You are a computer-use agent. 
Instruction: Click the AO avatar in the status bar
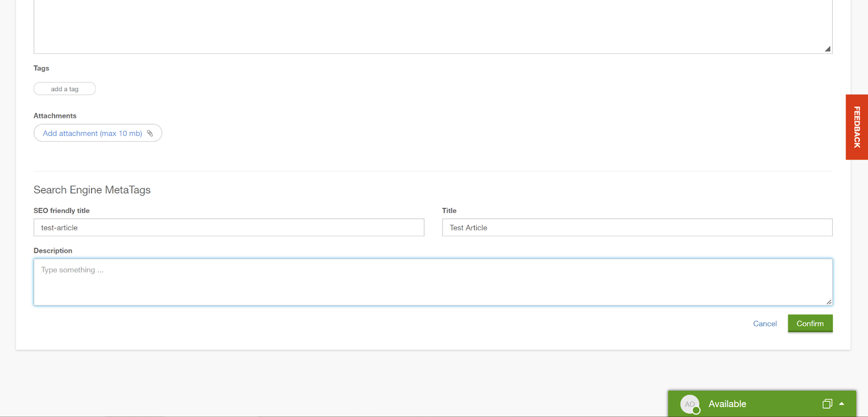coord(690,405)
